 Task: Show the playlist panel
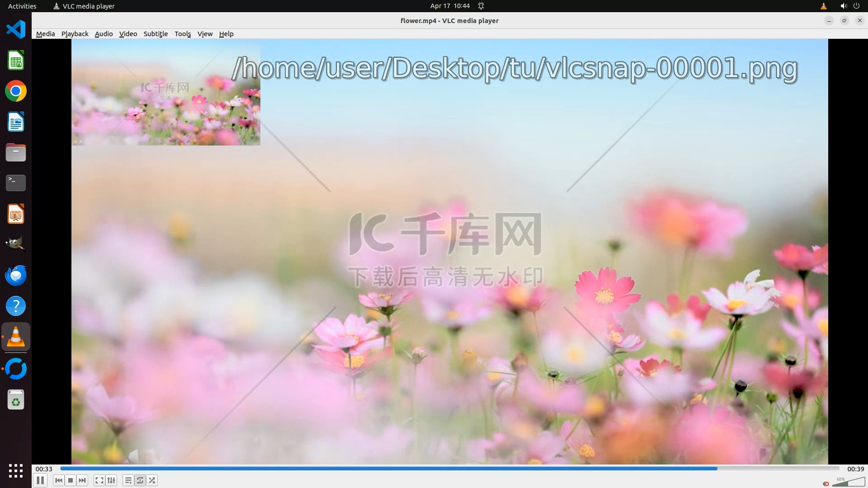point(128,480)
